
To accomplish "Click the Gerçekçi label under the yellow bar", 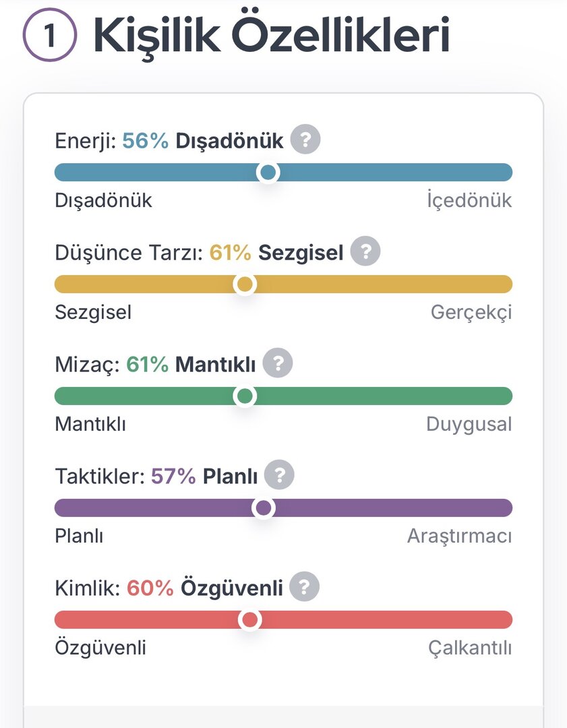I will click(471, 313).
